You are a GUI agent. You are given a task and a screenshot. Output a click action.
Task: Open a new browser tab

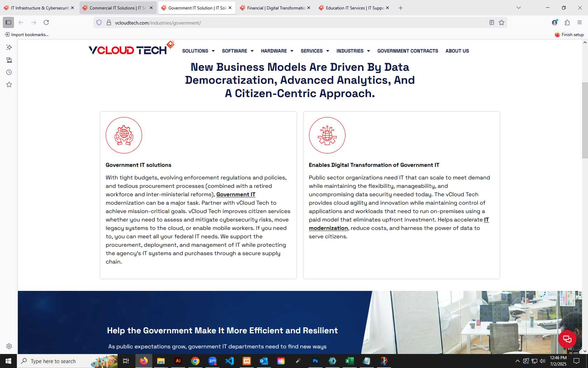pyautogui.click(x=401, y=8)
